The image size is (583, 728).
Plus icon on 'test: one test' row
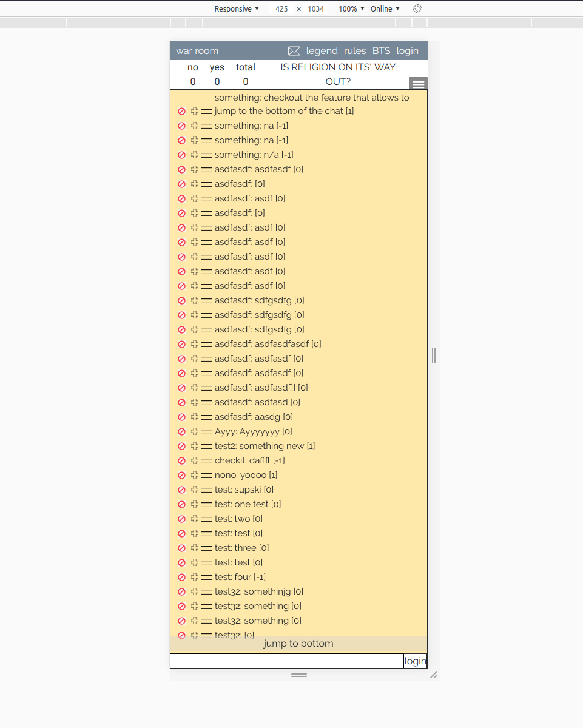[195, 504]
